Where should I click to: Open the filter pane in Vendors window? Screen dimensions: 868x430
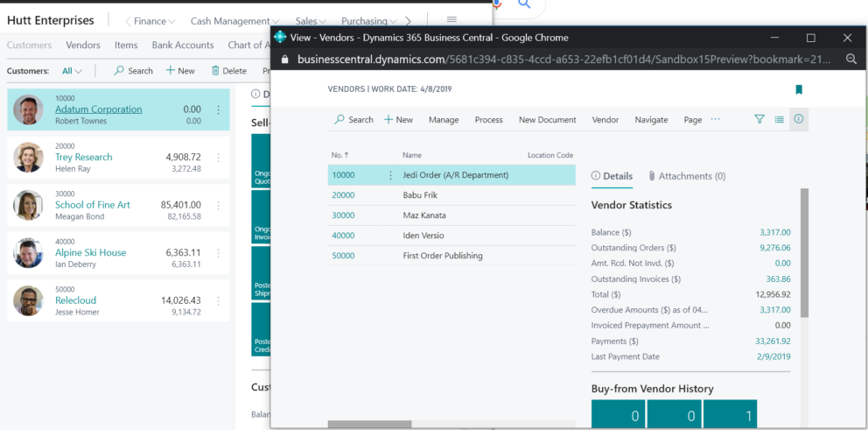coord(759,119)
